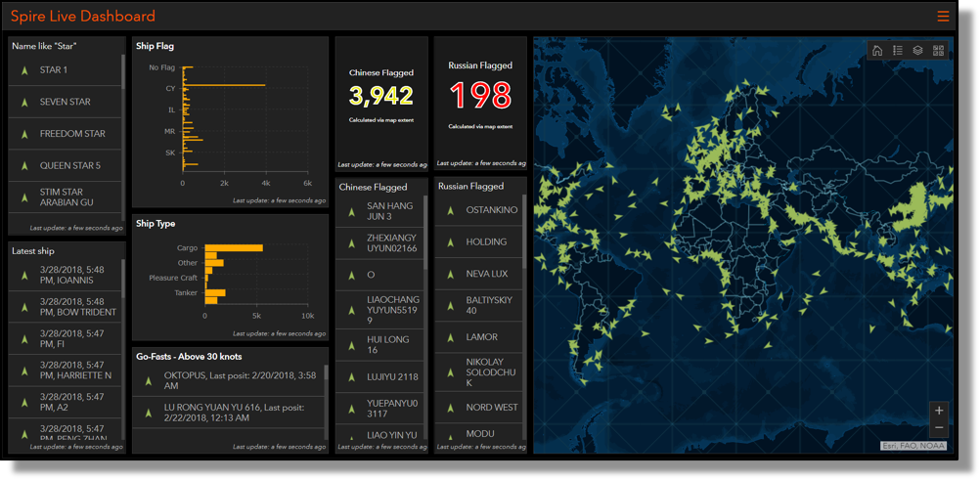Click ship icon beside HUI LONG 16
The width and height of the screenshot is (980, 480).
(351, 345)
